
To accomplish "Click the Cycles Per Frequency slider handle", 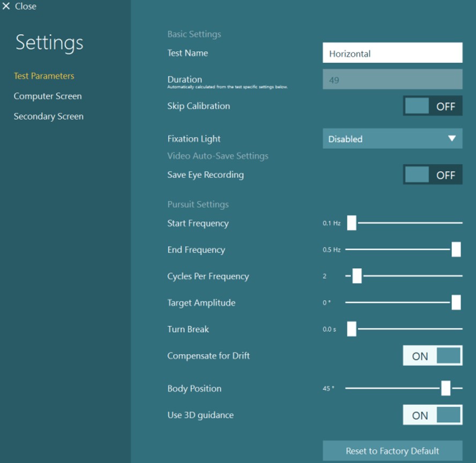I will (x=357, y=276).
